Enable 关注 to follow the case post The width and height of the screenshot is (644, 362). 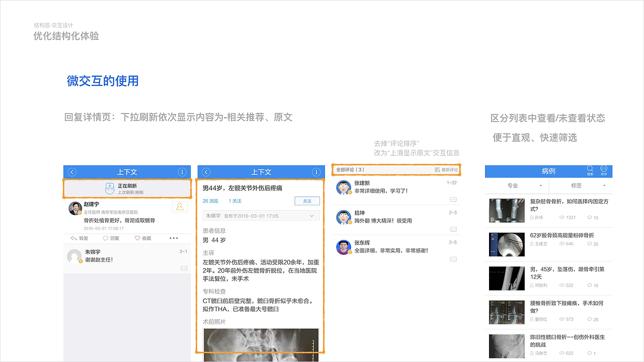pyautogui.click(x=307, y=200)
